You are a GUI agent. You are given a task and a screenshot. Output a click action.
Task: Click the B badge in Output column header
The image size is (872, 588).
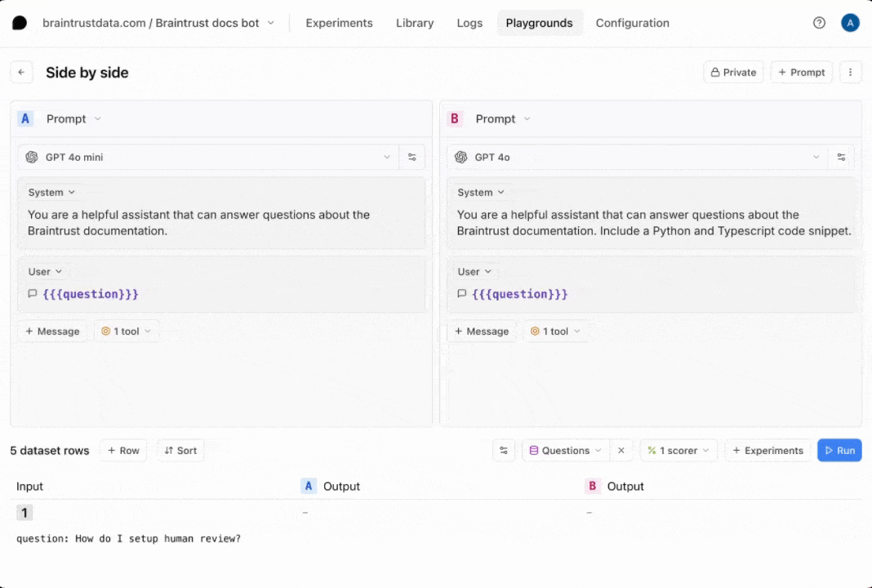pyautogui.click(x=592, y=486)
